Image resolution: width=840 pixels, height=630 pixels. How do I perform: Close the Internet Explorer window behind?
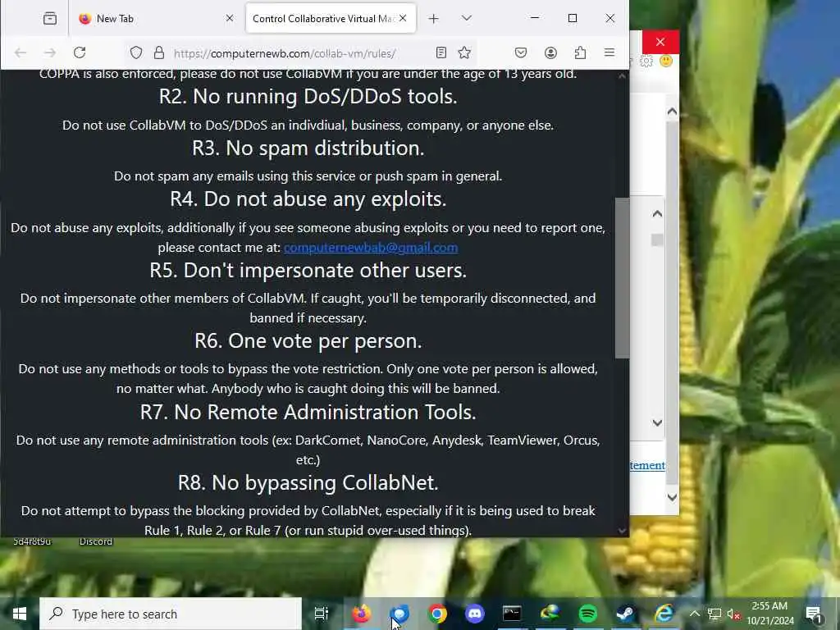click(660, 42)
